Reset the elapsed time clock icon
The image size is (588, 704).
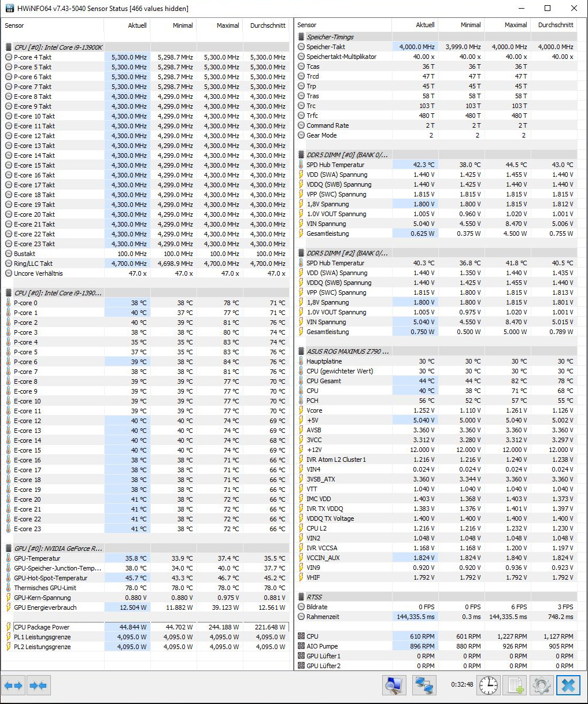coord(488,686)
